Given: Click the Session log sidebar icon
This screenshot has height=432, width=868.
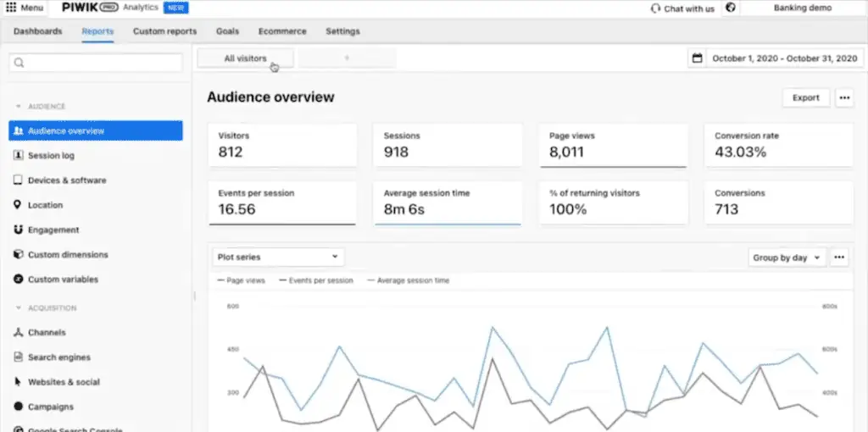Looking at the screenshot, I should (x=19, y=156).
